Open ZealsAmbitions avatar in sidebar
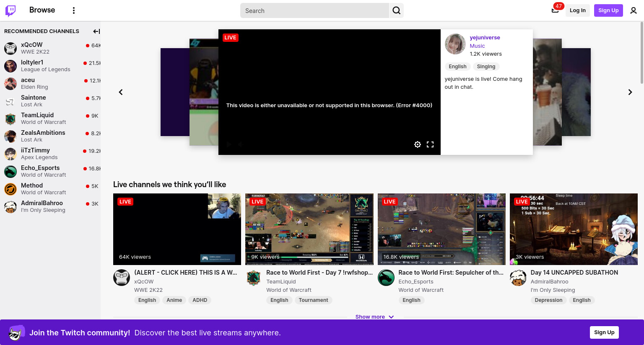Screen dimensions: 644x345 click(x=10, y=136)
